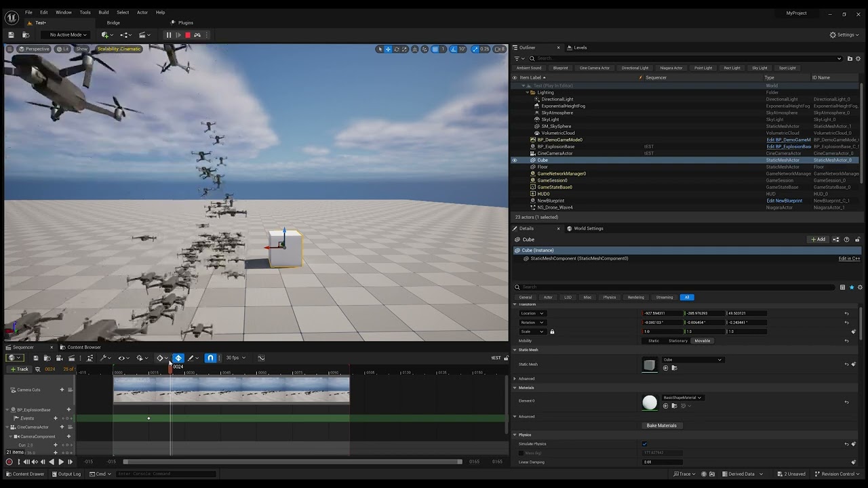This screenshot has width=868, height=488.
Task: Click the Outliner search field
Action: click(685, 58)
